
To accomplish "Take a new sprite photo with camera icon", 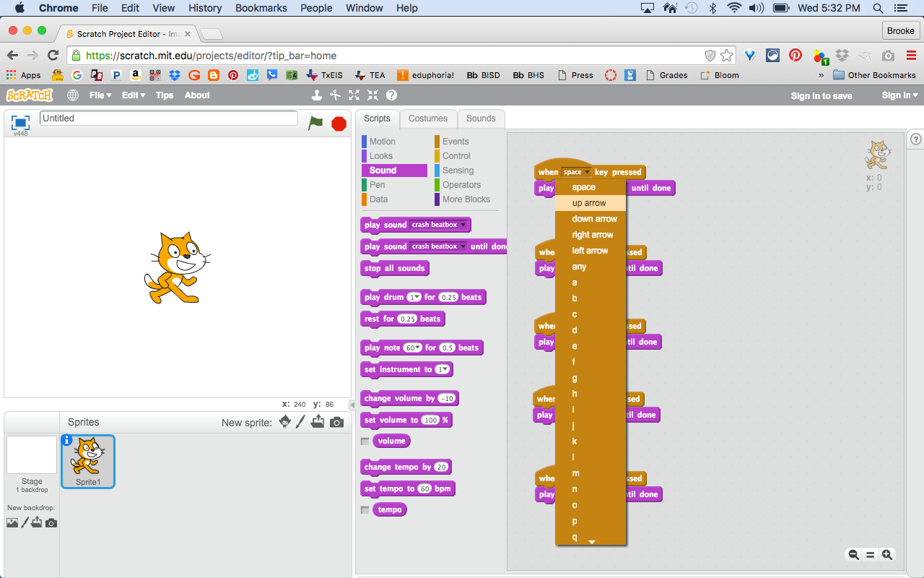I will coord(336,421).
